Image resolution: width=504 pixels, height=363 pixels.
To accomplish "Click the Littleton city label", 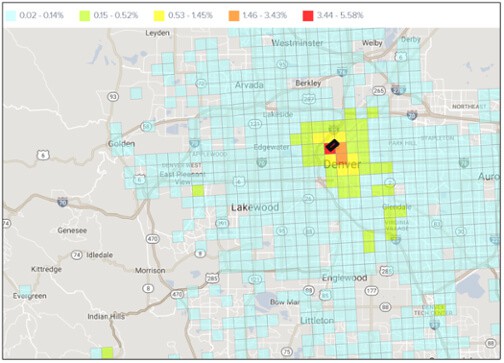I will 317,320.
